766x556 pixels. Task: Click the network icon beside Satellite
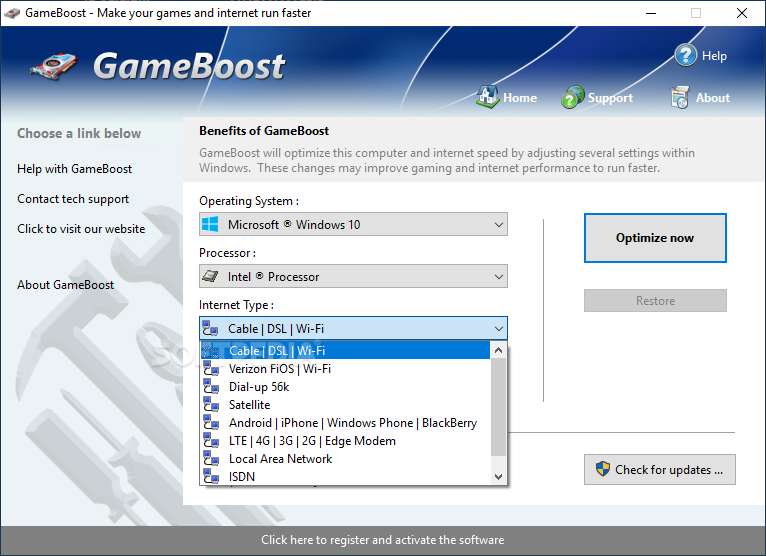[211, 405]
